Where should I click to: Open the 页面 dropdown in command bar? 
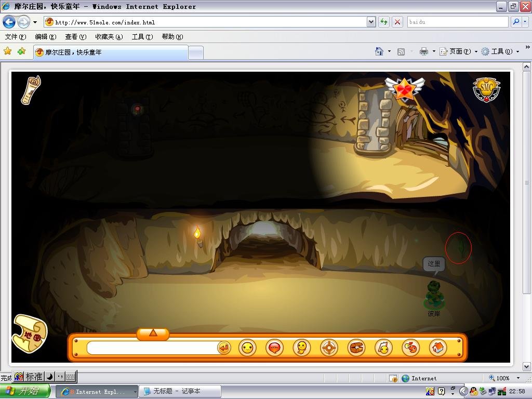point(459,51)
